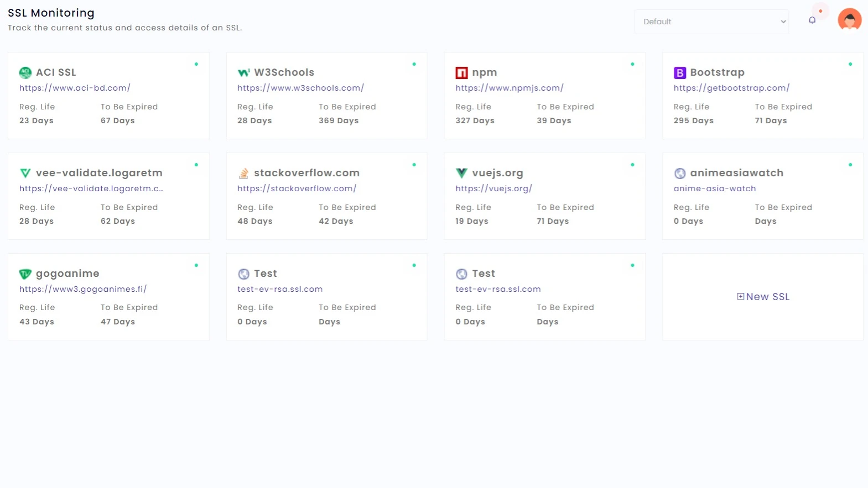Image resolution: width=868 pixels, height=488 pixels.
Task: Open the https://getbootstrap.com/ link
Action: click(x=731, y=88)
